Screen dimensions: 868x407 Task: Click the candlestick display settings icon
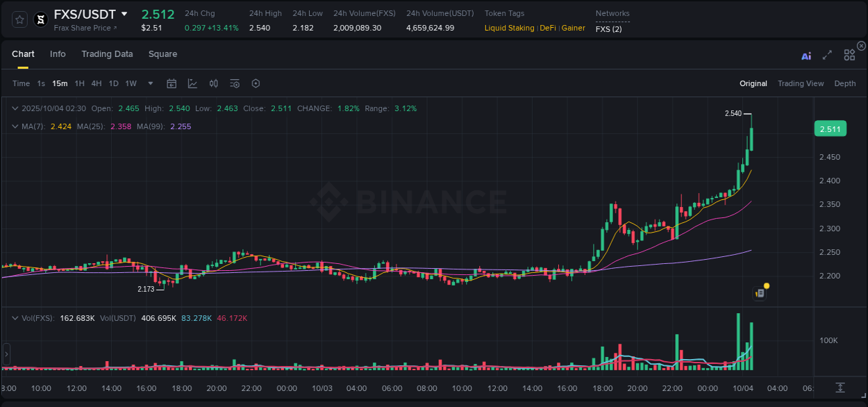pyautogui.click(x=213, y=83)
